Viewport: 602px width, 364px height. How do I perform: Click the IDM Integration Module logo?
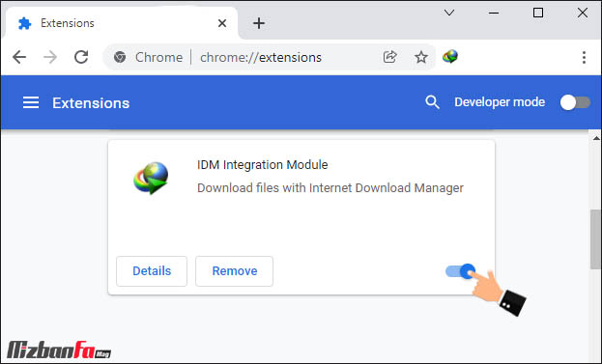151,178
